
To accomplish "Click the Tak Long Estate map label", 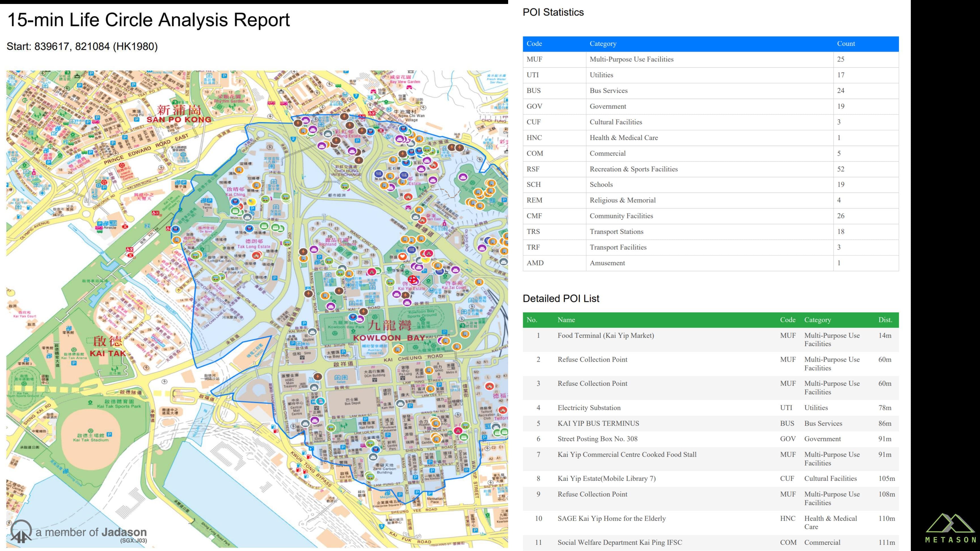I will pyautogui.click(x=254, y=246).
